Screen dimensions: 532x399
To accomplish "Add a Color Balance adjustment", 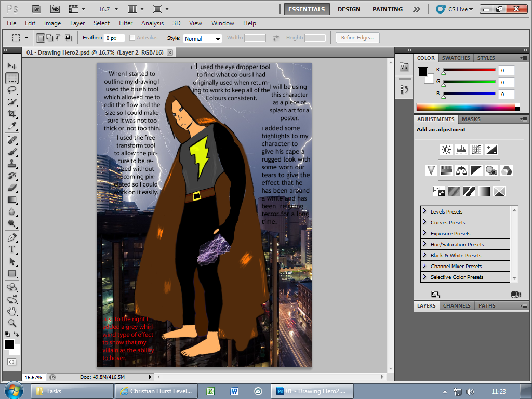I will (461, 170).
